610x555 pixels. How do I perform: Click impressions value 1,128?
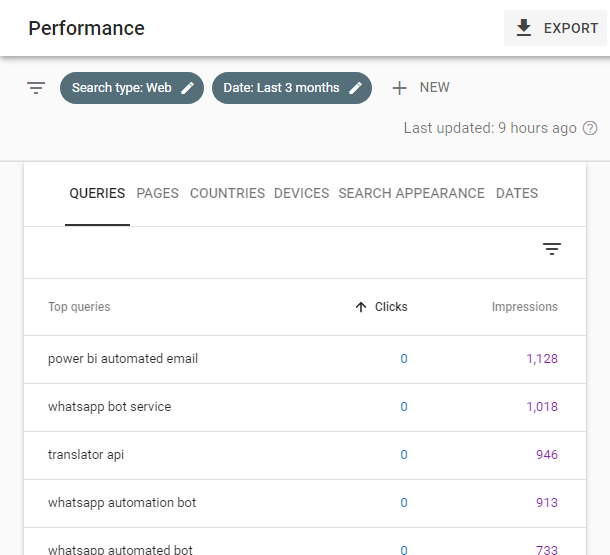click(542, 359)
